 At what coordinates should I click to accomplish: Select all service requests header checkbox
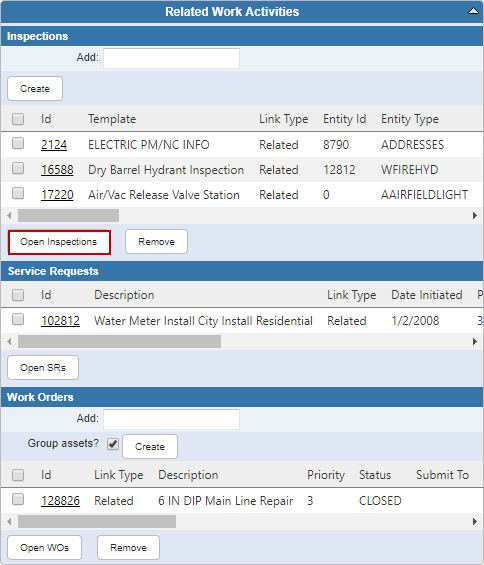click(x=18, y=295)
